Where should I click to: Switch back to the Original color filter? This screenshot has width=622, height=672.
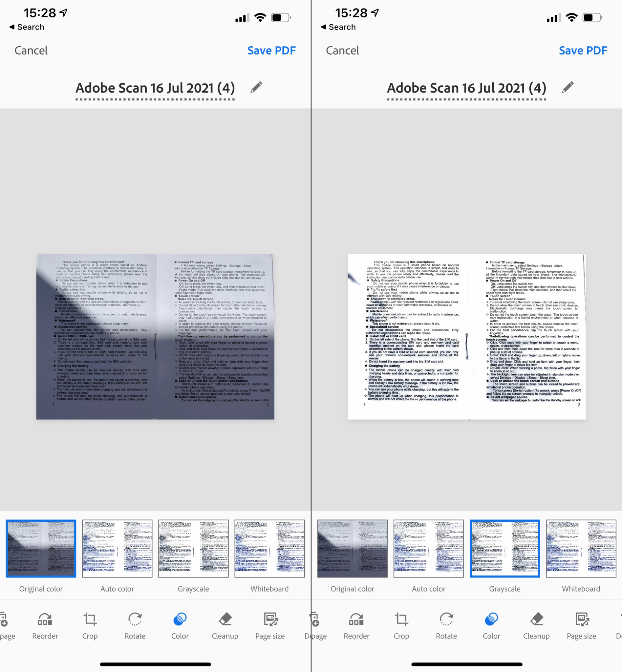pos(41,549)
